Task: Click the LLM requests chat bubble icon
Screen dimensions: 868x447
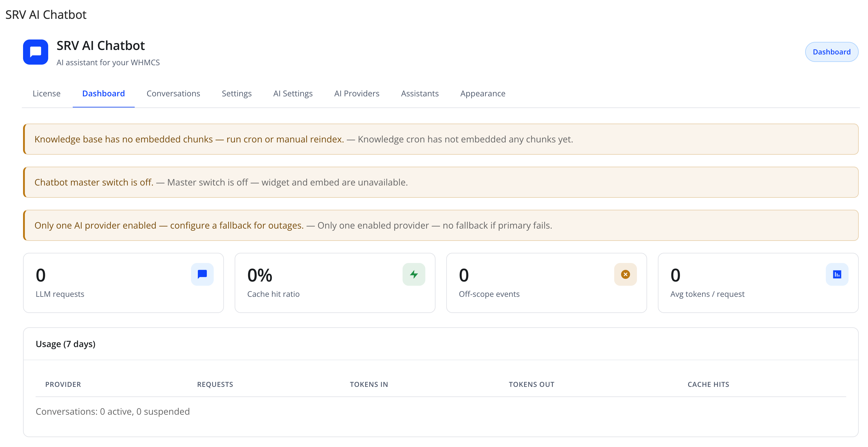Action: [x=202, y=274]
